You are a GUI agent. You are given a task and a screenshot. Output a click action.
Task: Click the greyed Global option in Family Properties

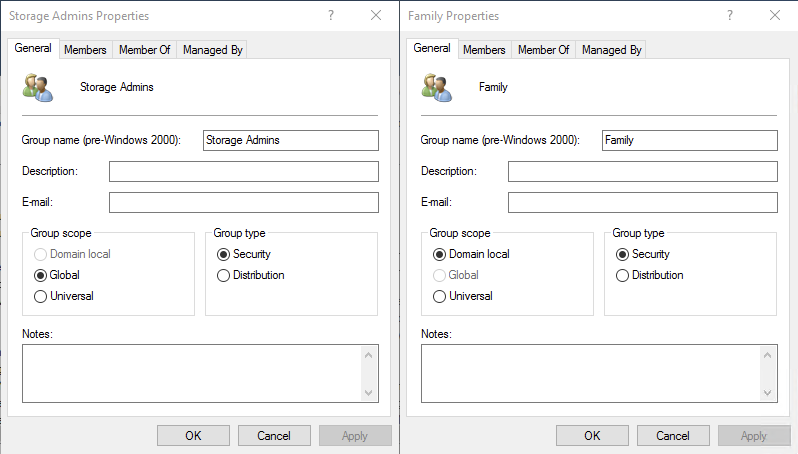[x=455, y=275]
